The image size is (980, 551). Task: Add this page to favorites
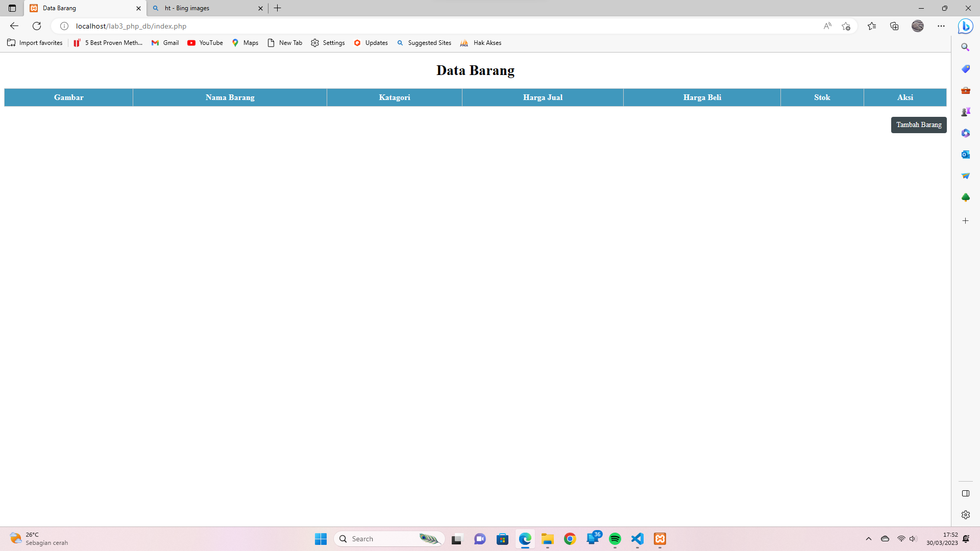[846, 26]
